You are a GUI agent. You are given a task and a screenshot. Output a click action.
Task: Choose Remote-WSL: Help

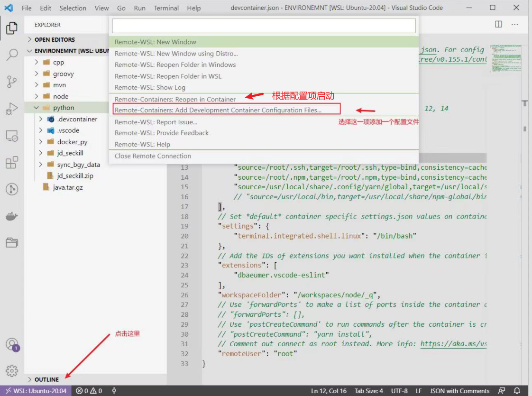click(x=264, y=144)
